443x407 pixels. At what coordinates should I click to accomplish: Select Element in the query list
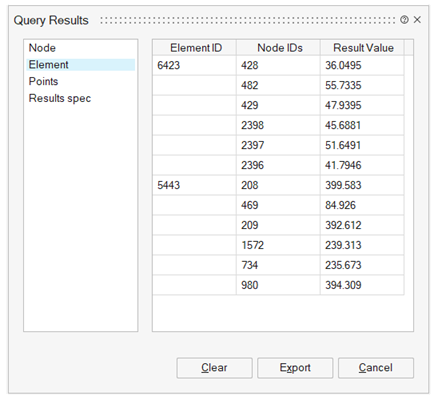81,65
